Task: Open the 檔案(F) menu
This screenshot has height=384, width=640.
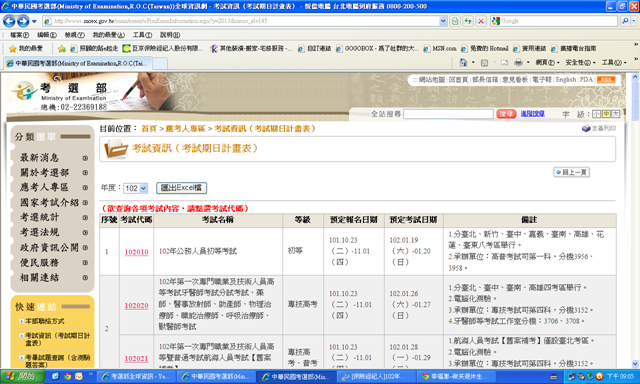Action: pos(19,35)
